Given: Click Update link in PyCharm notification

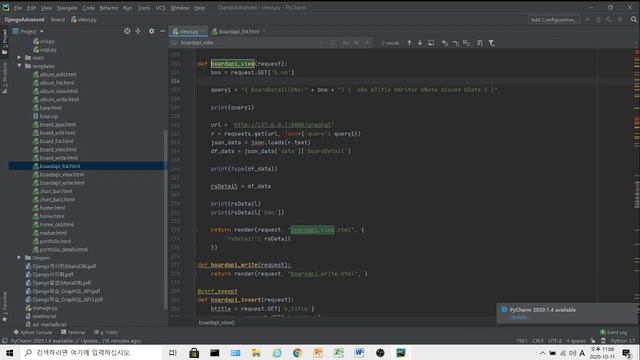Looking at the screenshot, I should point(519,317).
